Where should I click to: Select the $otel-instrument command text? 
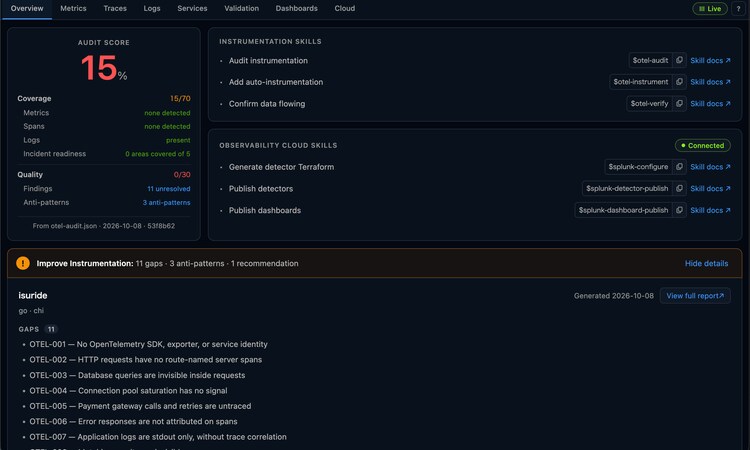[x=640, y=82]
